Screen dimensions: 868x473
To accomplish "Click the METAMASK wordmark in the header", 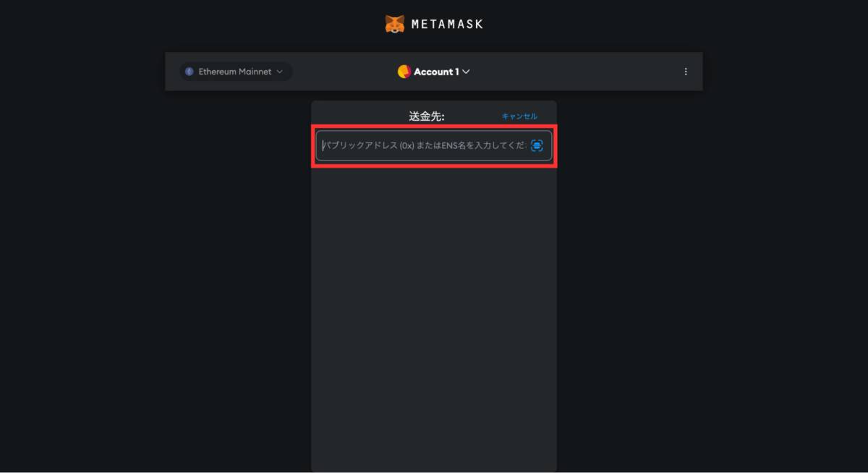I will pyautogui.click(x=448, y=22).
